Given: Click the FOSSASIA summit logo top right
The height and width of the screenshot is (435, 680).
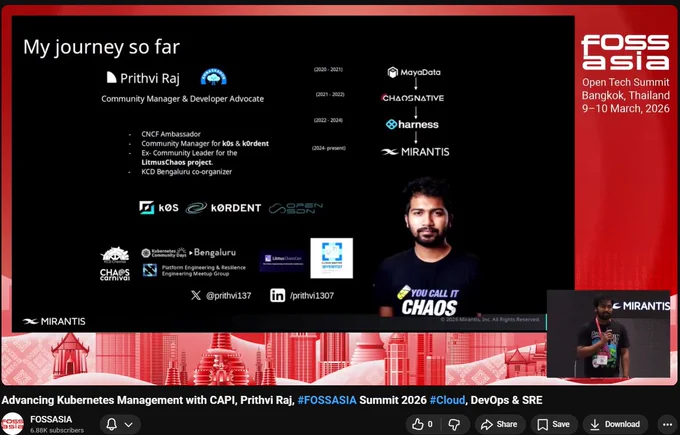Looking at the screenshot, I should (625, 52).
